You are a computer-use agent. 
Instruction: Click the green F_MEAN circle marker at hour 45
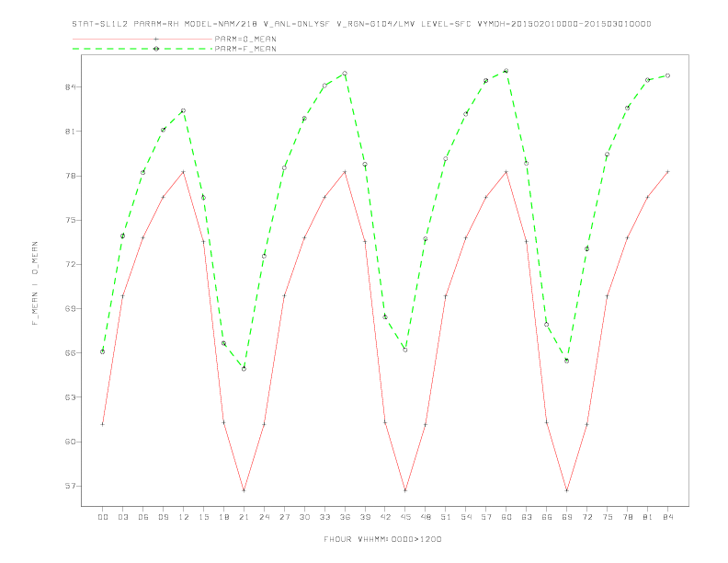tap(405, 350)
